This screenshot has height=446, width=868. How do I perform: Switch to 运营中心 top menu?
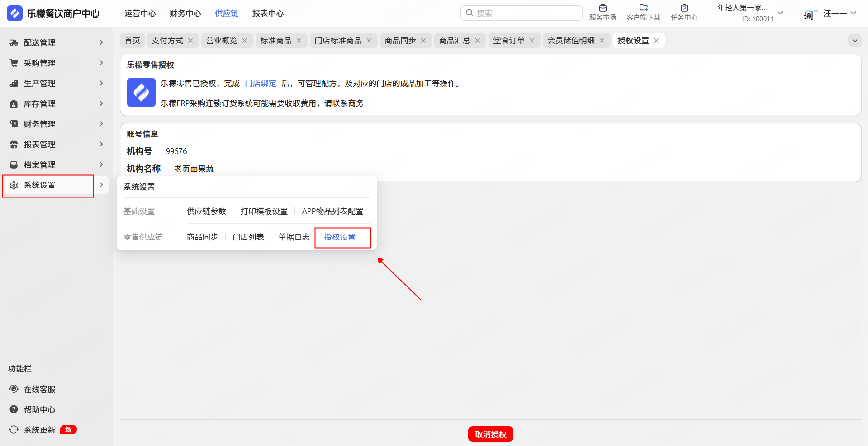point(140,14)
